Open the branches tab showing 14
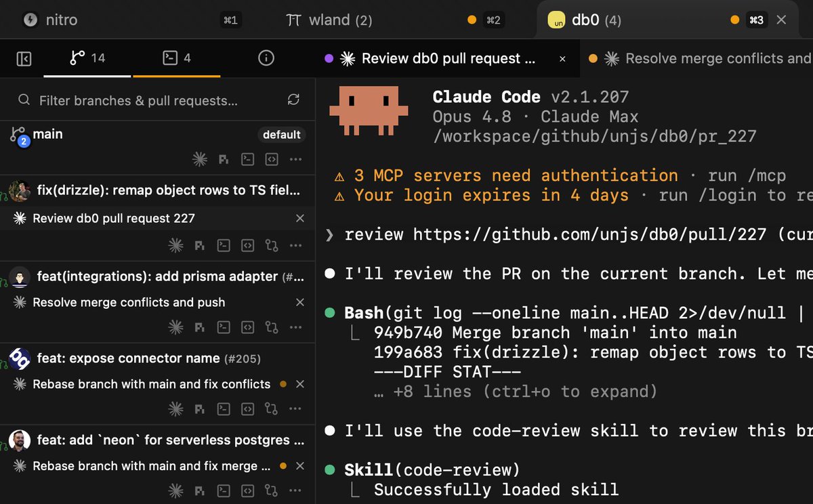Viewport: 813px width, 504px height. click(87, 58)
